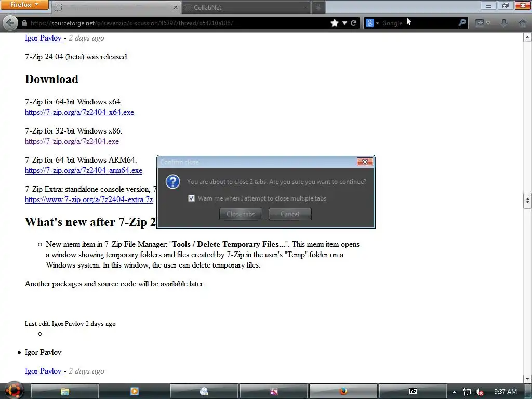532x399 pixels.
Task: Click the question mark dialog icon
Action: point(172,182)
